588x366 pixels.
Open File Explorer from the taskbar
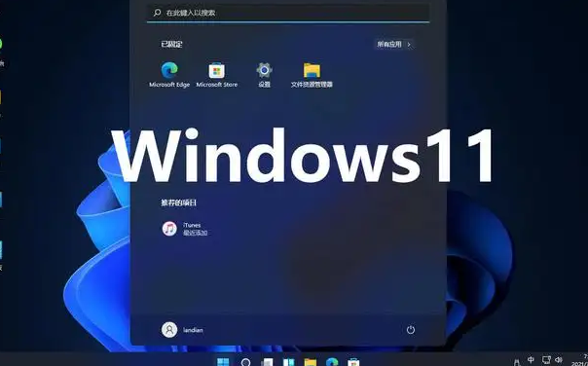[311, 362]
